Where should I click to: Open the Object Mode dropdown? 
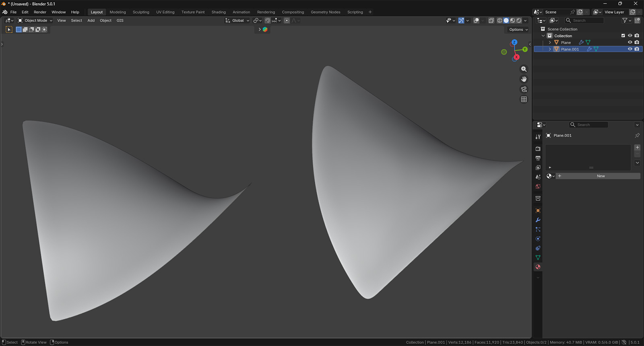point(35,21)
